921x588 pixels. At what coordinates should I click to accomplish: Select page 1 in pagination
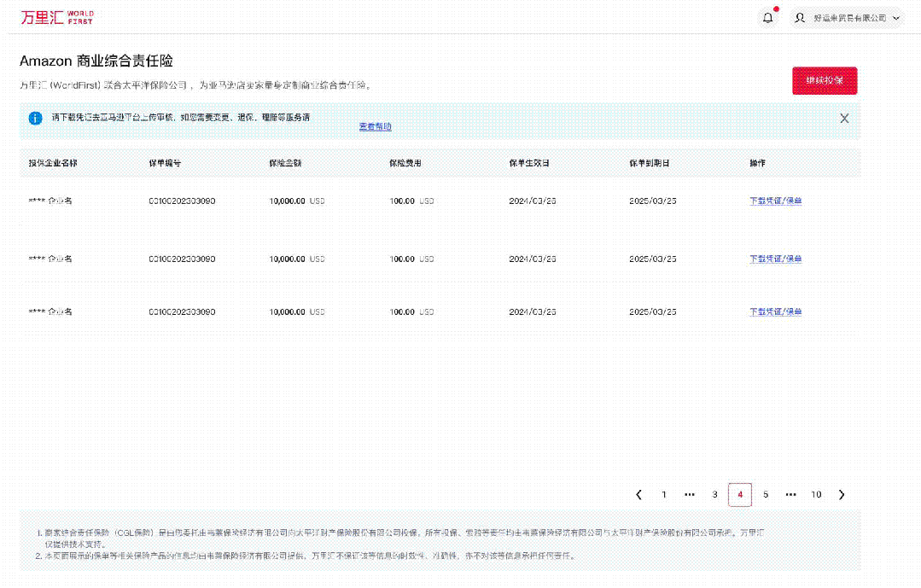pyautogui.click(x=664, y=495)
